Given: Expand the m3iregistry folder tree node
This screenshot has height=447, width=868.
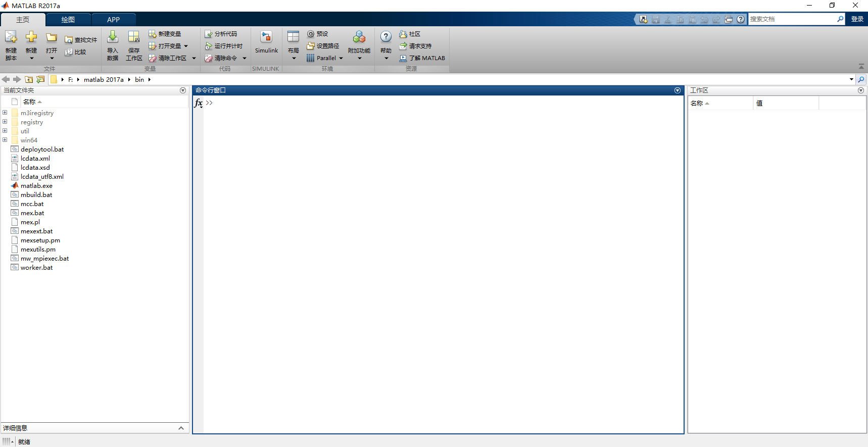Looking at the screenshot, I should pyautogui.click(x=5, y=113).
